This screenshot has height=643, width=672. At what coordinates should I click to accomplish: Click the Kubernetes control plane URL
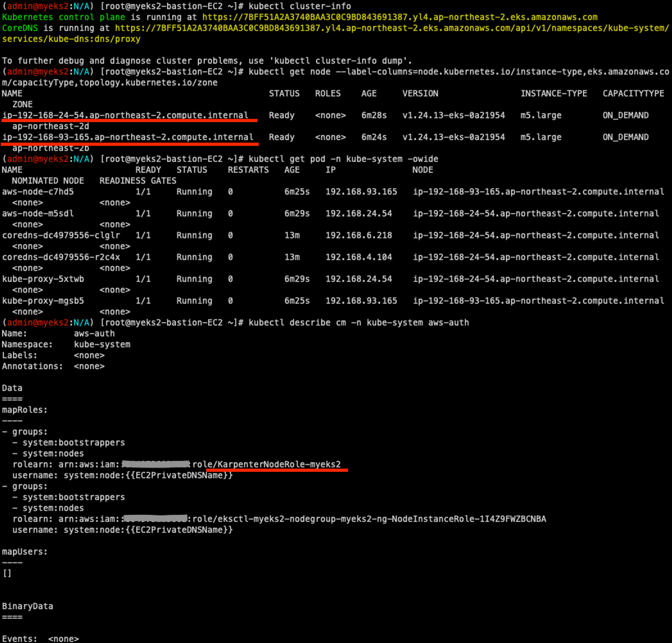[400, 17]
